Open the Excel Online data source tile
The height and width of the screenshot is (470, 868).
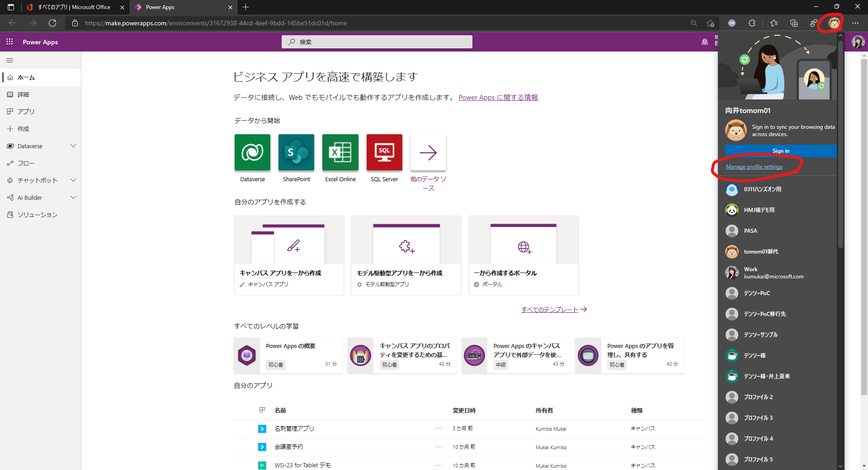(340, 152)
